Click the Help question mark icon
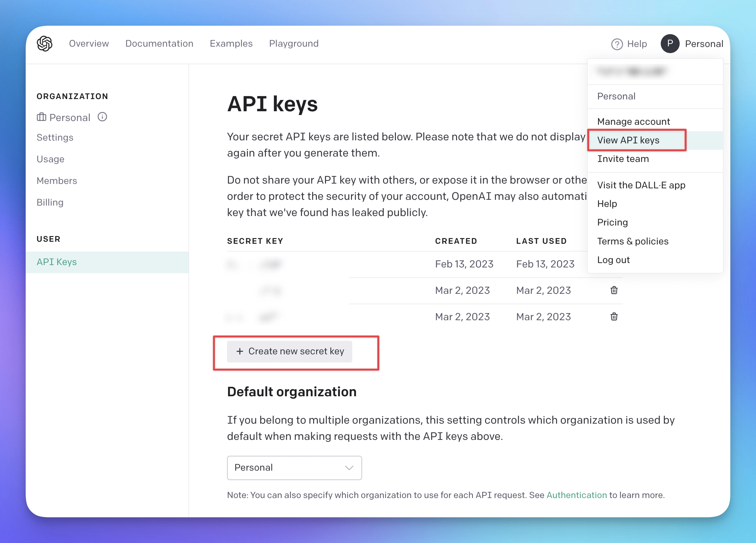This screenshot has height=543, width=756. coord(617,44)
